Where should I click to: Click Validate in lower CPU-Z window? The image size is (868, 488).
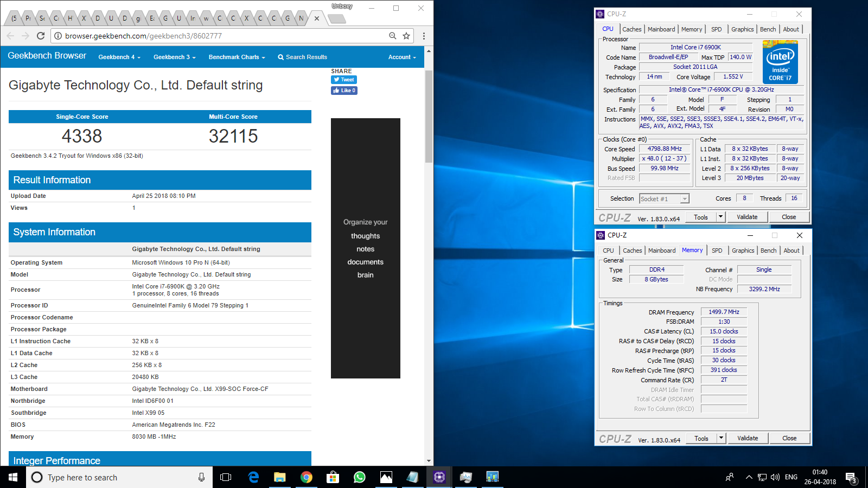point(748,438)
